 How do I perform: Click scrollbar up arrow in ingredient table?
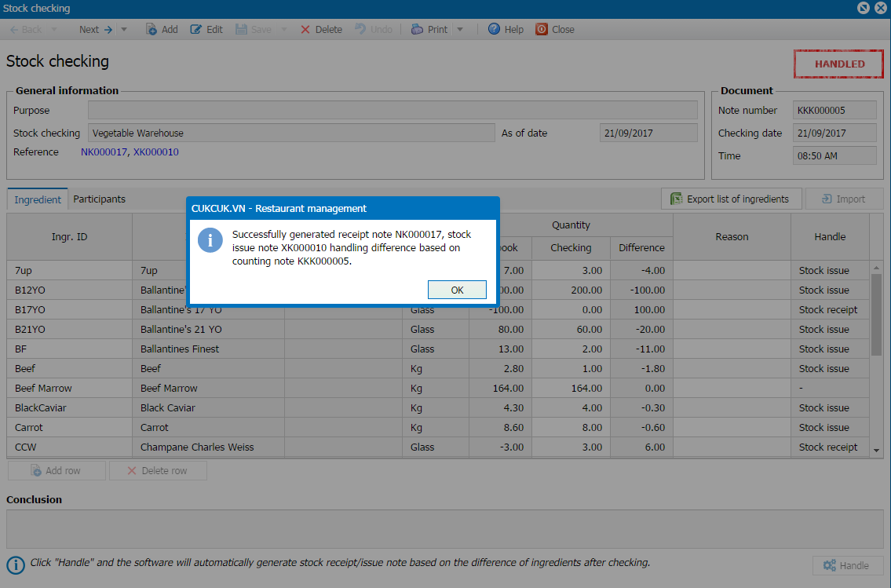pyautogui.click(x=877, y=267)
